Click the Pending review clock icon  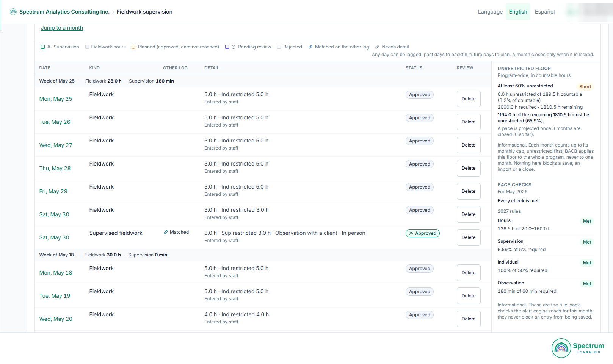[234, 47]
